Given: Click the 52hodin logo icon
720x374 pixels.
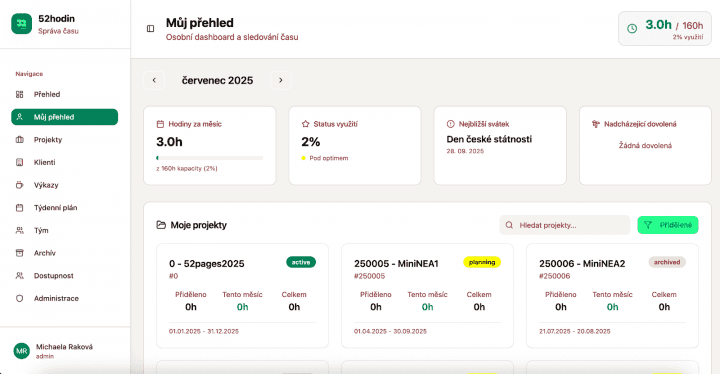Looking at the screenshot, I should 22,24.
